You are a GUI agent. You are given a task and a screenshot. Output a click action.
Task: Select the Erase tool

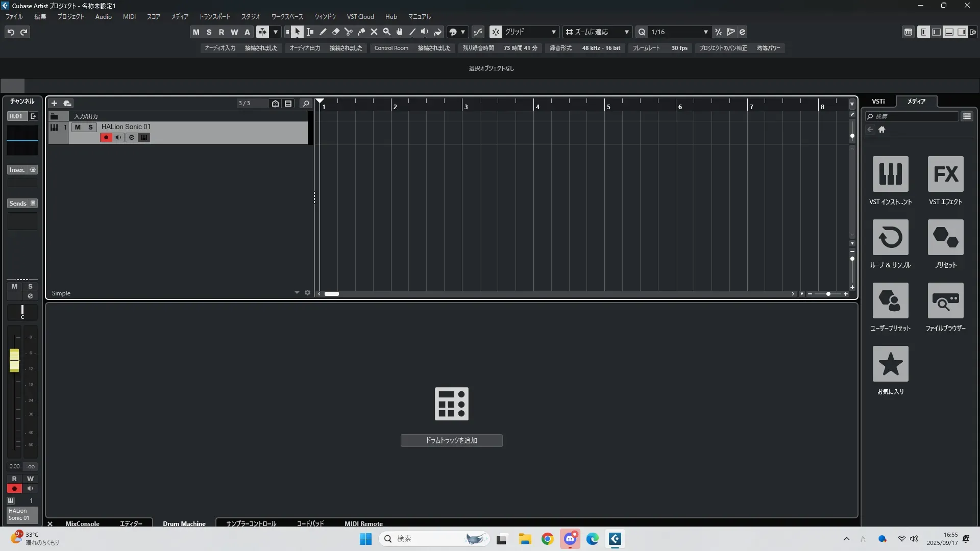coord(336,32)
